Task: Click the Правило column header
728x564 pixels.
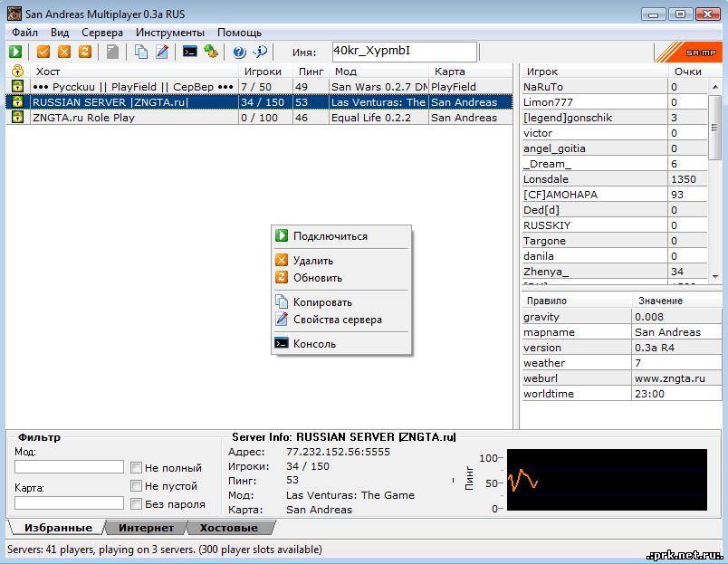Action: (x=576, y=301)
